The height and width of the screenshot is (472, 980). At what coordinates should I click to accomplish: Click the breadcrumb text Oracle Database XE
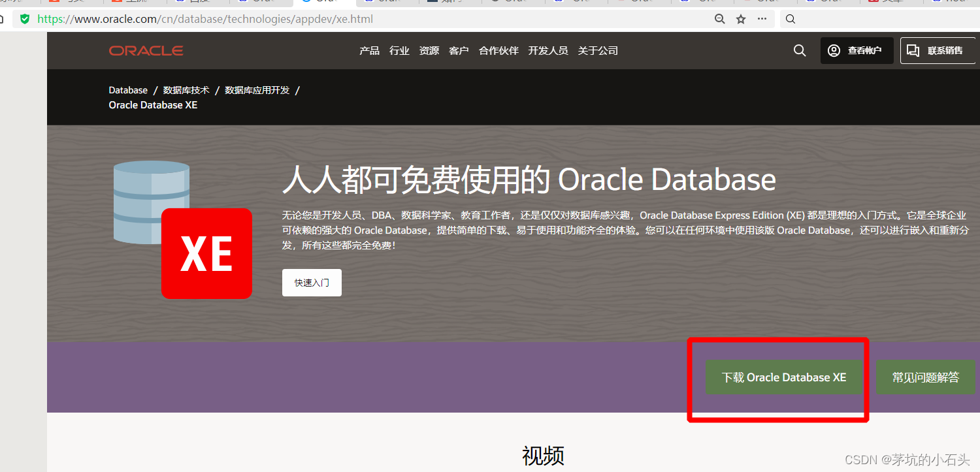pyautogui.click(x=153, y=105)
